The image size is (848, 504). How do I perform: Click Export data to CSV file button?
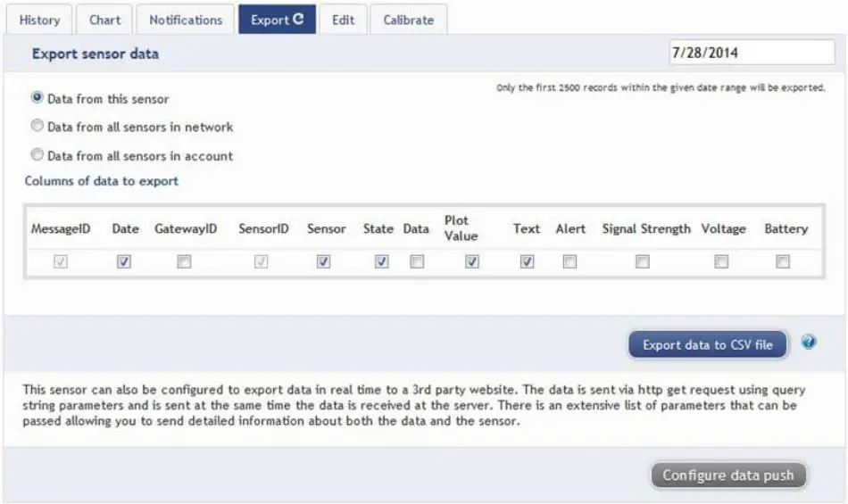click(707, 344)
